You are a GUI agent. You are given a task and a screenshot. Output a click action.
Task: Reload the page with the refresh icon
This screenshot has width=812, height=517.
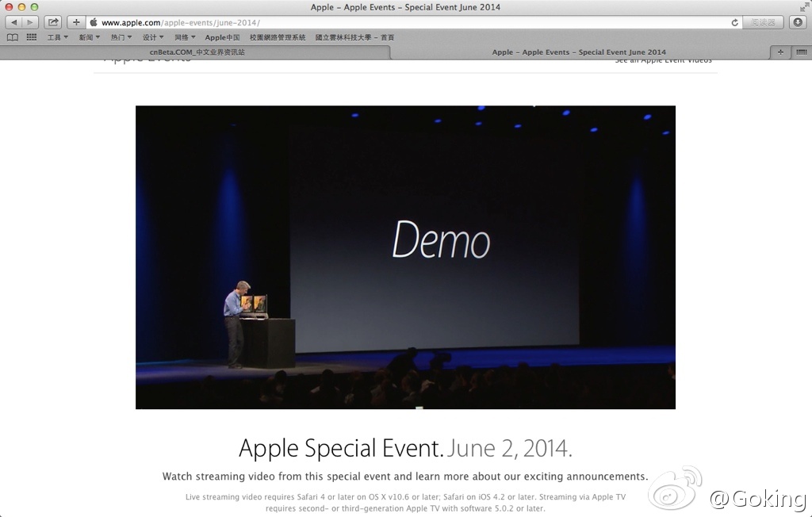[x=734, y=23]
